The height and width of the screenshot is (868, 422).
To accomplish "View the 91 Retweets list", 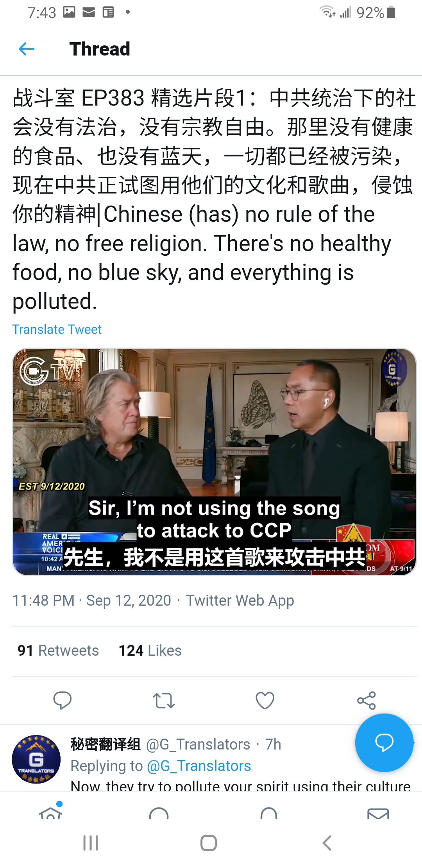I will [x=58, y=651].
